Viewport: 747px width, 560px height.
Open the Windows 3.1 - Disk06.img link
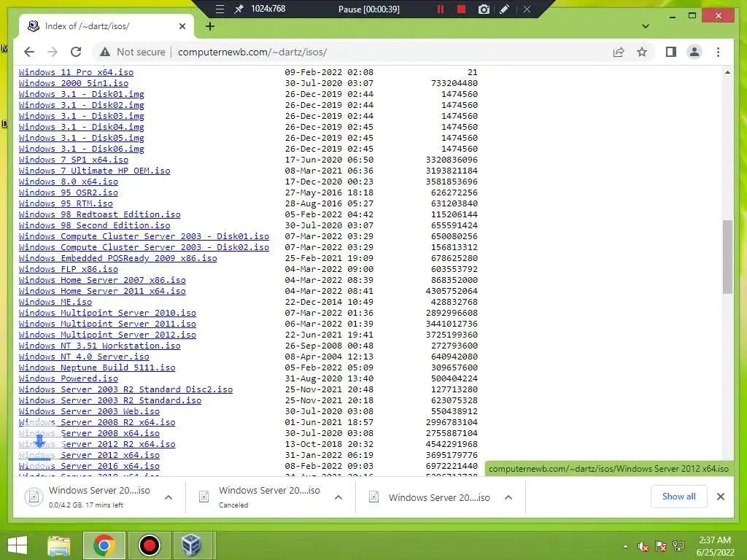click(x=82, y=149)
